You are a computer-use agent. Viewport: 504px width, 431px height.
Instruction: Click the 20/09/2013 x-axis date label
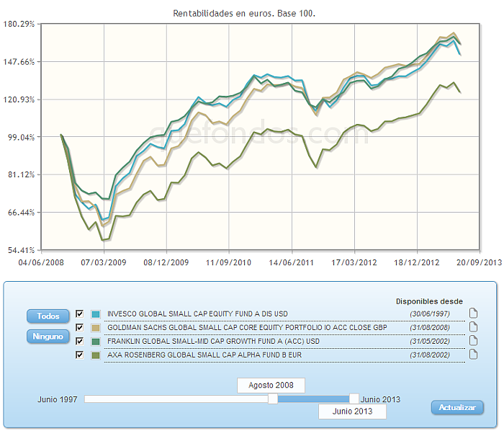(x=480, y=263)
